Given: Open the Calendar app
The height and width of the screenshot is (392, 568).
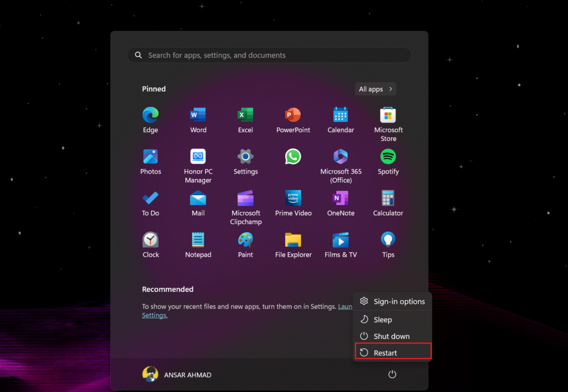Looking at the screenshot, I should point(341,115).
